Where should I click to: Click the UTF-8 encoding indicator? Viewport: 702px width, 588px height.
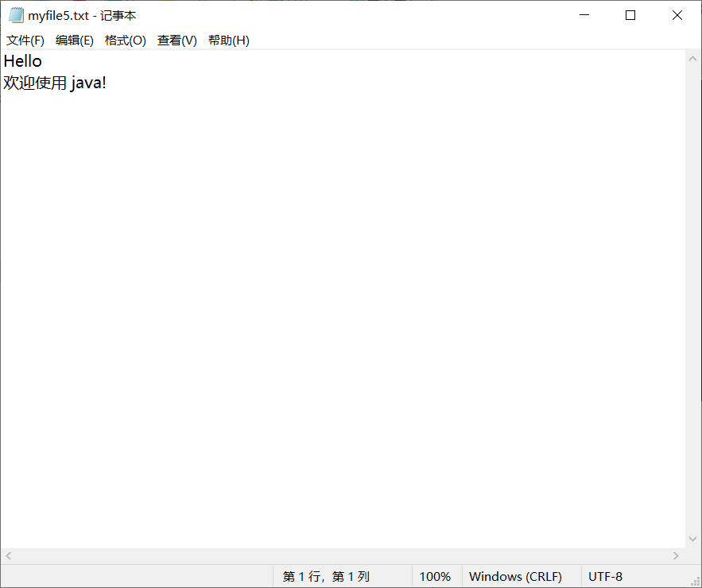pyautogui.click(x=604, y=576)
